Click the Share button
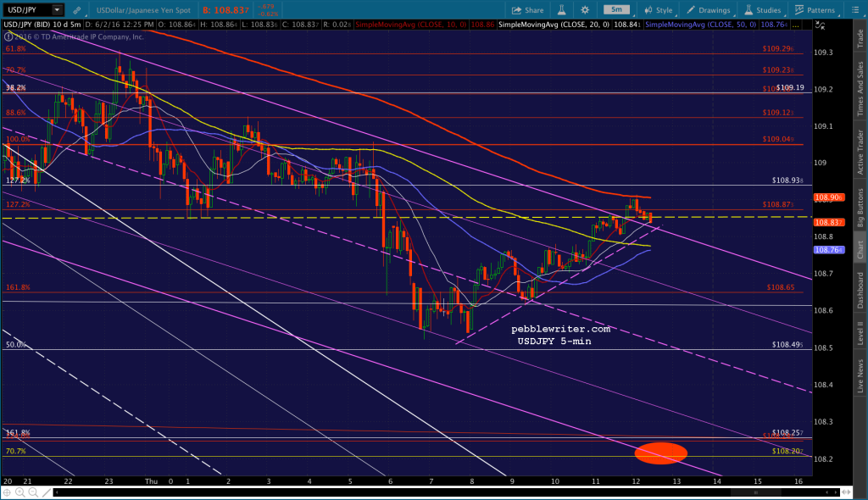The height and width of the screenshot is (500, 868). pos(527,10)
